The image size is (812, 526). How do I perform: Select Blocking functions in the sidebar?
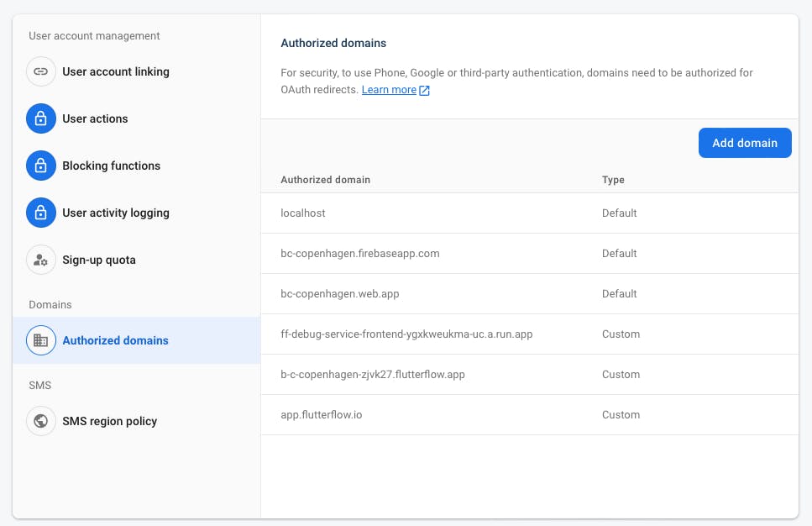tap(111, 166)
